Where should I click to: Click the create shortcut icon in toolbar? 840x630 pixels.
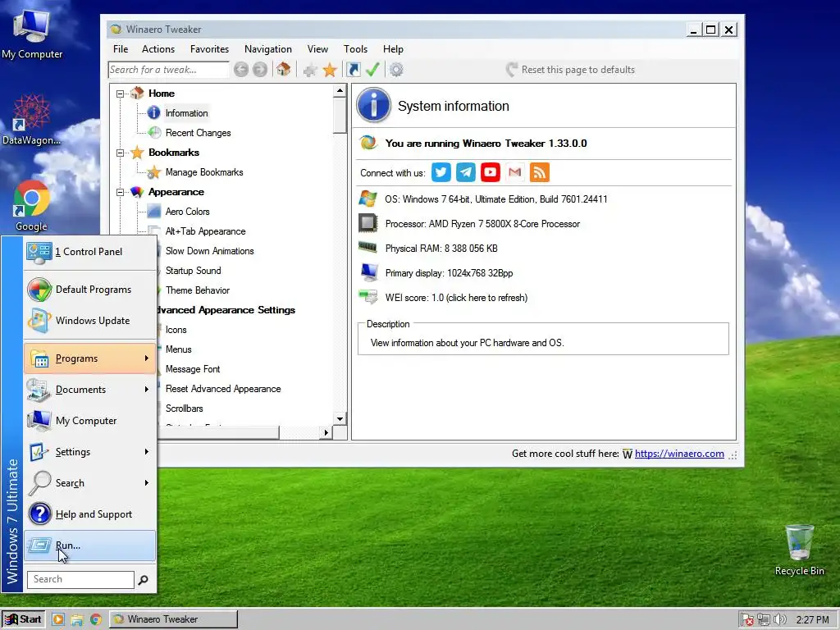point(354,70)
